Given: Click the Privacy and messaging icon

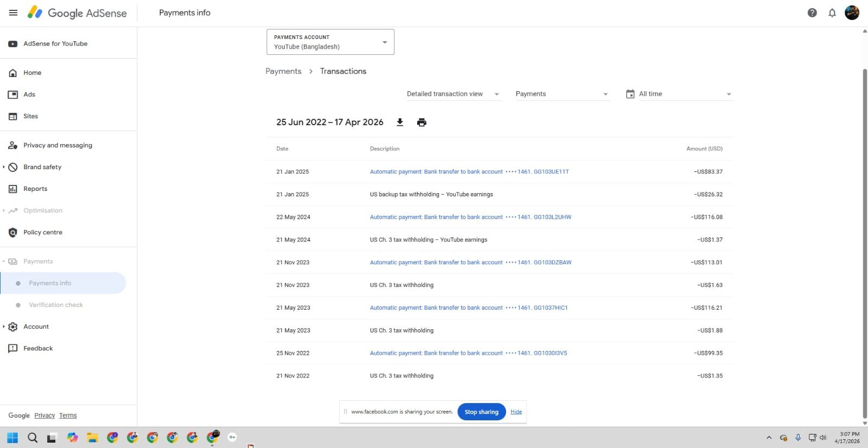Looking at the screenshot, I should click(x=13, y=145).
